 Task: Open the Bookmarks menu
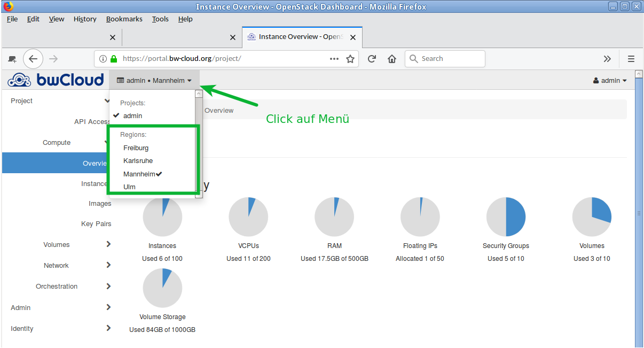124,19
